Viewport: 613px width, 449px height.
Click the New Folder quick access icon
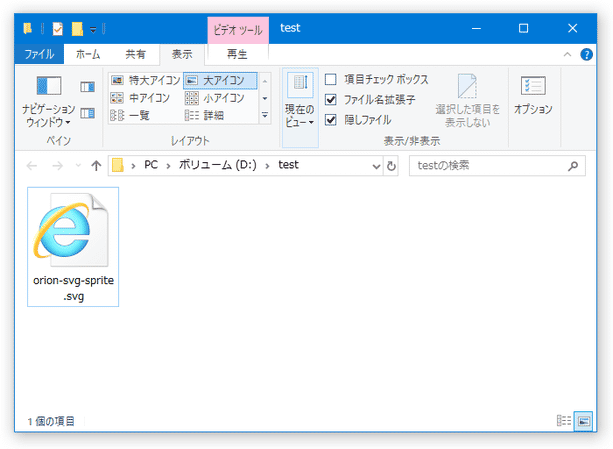click(77, 29)
